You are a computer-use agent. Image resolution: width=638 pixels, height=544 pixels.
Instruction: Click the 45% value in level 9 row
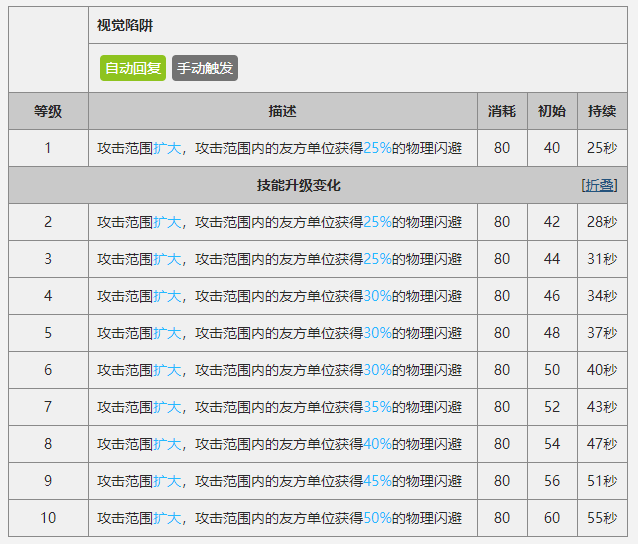pos(377,481)
